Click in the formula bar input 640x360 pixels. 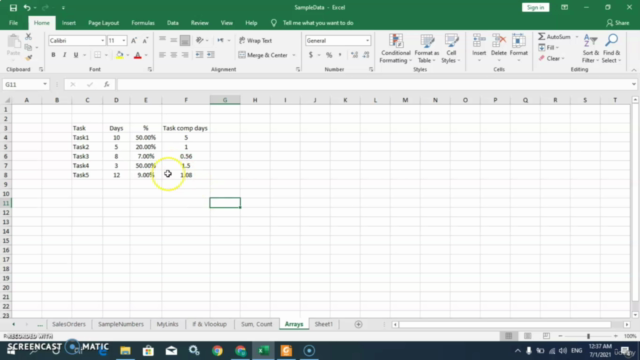tap(374, 84)
